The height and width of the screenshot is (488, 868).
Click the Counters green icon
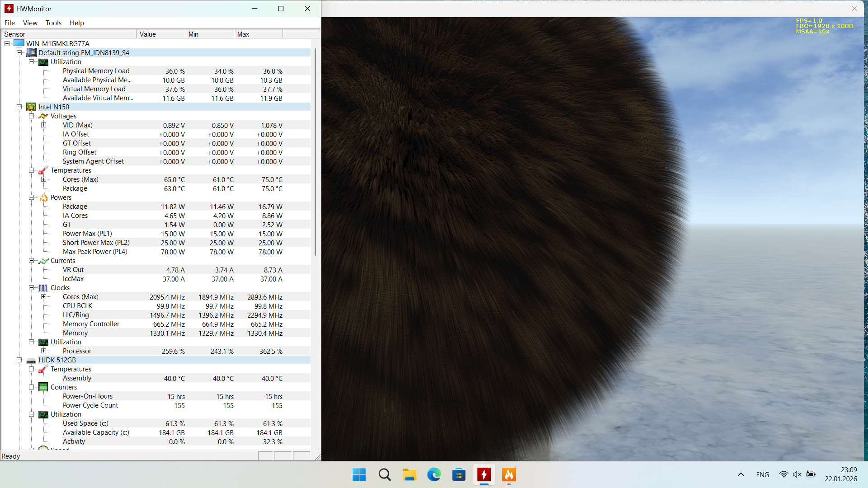43,387
